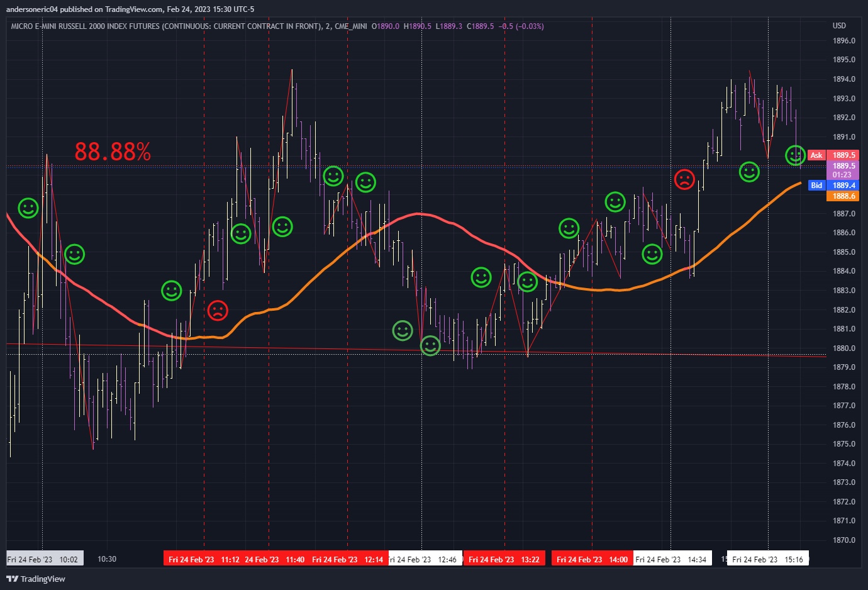
Task: Click the high value H1890.5 in the legend
Action: coord(418,26)
